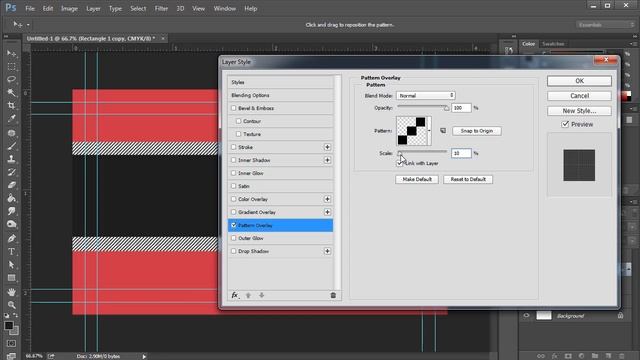640x360 pixels.
Task: Select the Lasso tool
Action: [11, 80]
